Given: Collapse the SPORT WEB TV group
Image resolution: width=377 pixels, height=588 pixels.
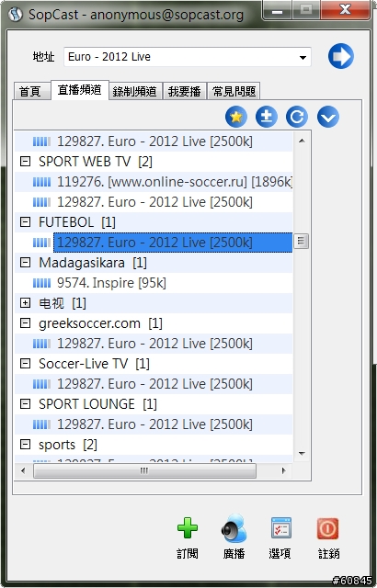Looking at the screenshot, I should (x=25, y=162).
